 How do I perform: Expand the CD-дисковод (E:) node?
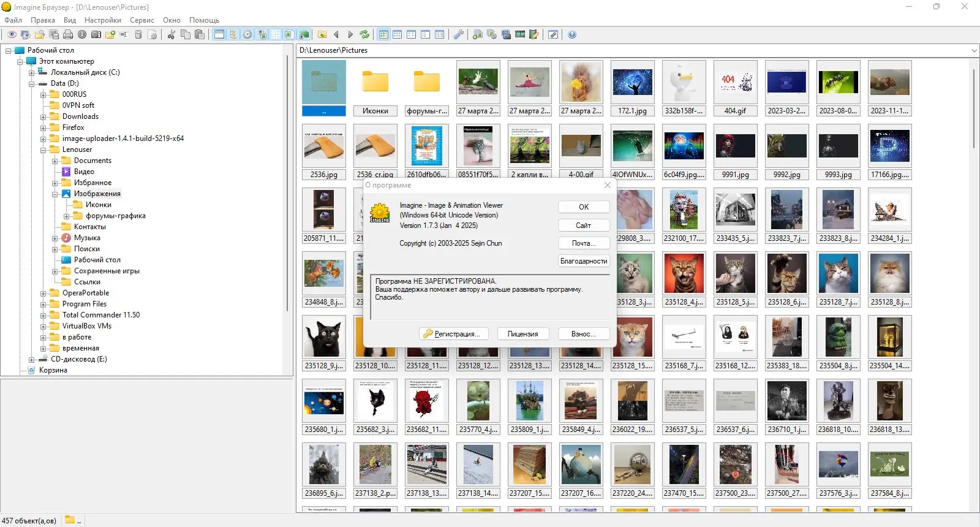coord(32,359)
